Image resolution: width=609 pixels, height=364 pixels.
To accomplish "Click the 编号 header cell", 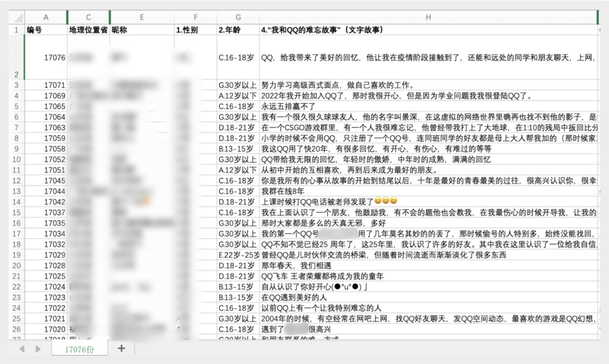I will (x=46, y=30).
